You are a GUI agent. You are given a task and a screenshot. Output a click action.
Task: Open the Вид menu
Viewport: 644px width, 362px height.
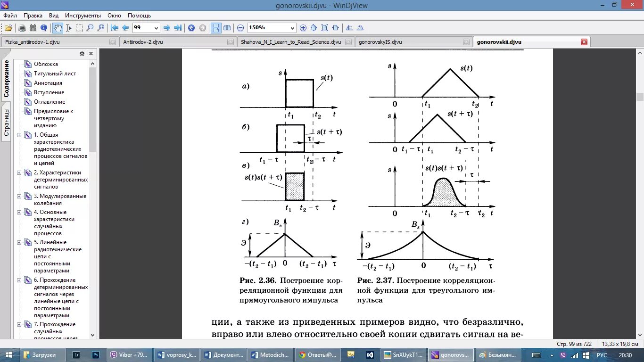click(x=54, y=16)
